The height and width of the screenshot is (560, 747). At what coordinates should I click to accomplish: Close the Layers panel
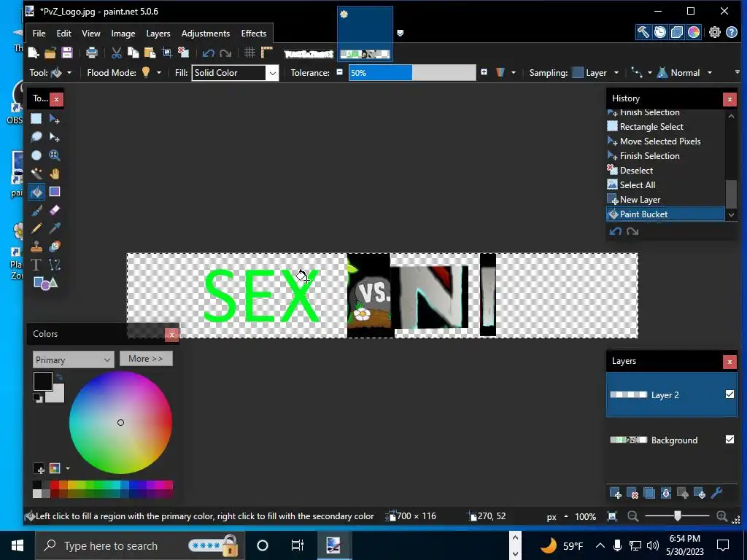point(729,362)
